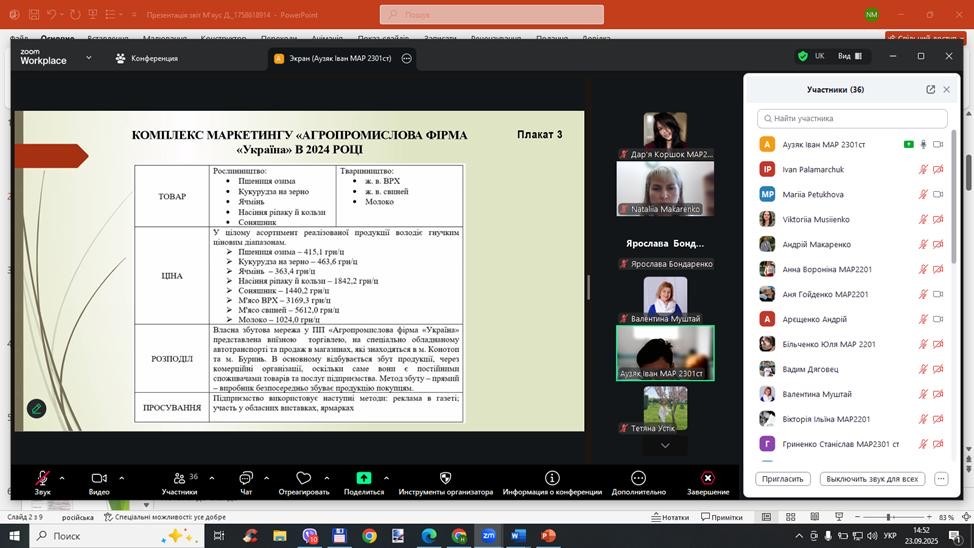Expand audio options arrow next to Звук
974x548 pixels.
[x=62, y=477]
